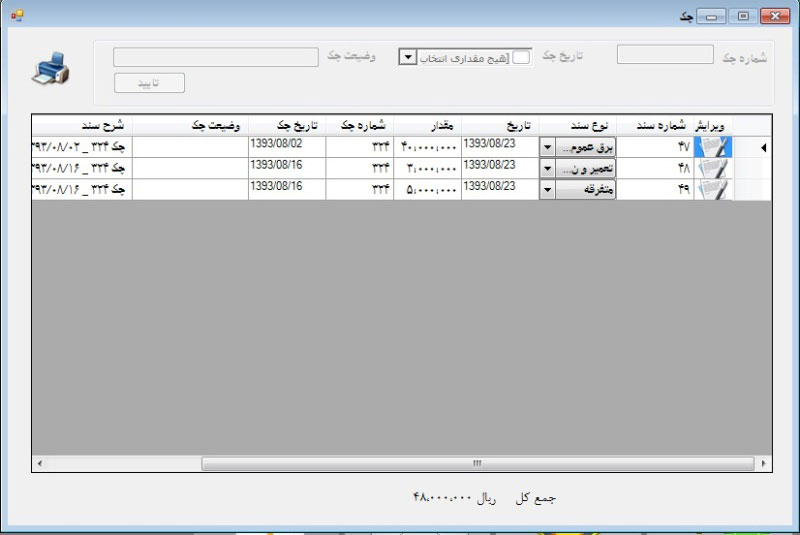Select row header with the current-row arrow

point(752,147)
